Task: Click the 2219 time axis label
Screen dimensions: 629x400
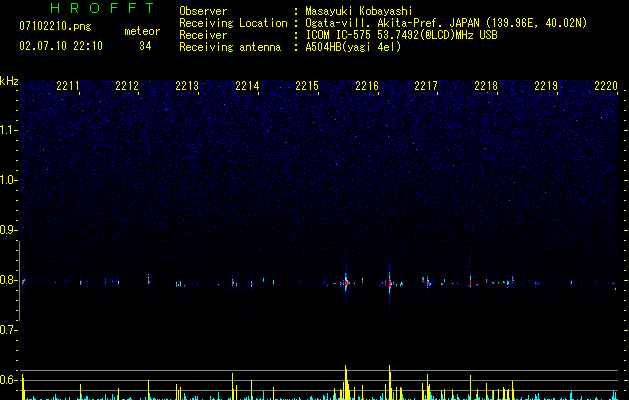Action: [546, 86]
